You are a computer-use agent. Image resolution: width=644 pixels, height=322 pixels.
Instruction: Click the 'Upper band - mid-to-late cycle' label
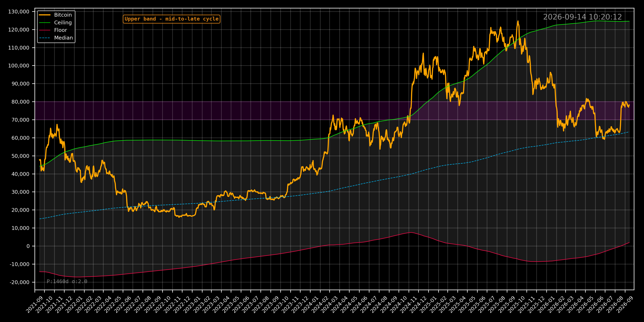tap(172, 19)
